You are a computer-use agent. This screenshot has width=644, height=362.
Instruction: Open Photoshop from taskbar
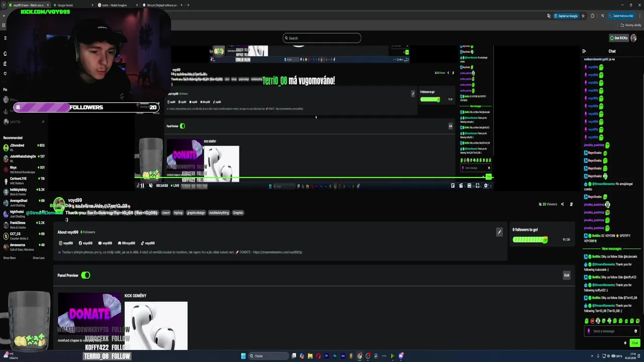pyautogui.click(x=335, y=356)
